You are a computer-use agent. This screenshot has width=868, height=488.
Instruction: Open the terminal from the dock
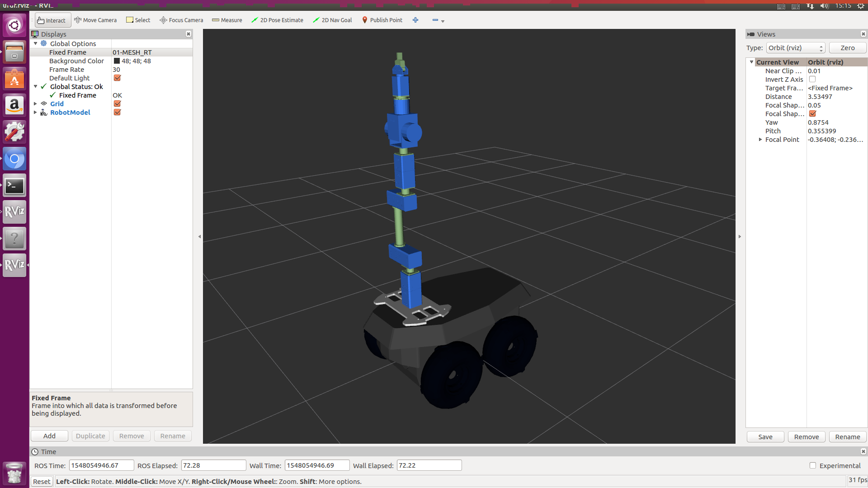point(14,186)
